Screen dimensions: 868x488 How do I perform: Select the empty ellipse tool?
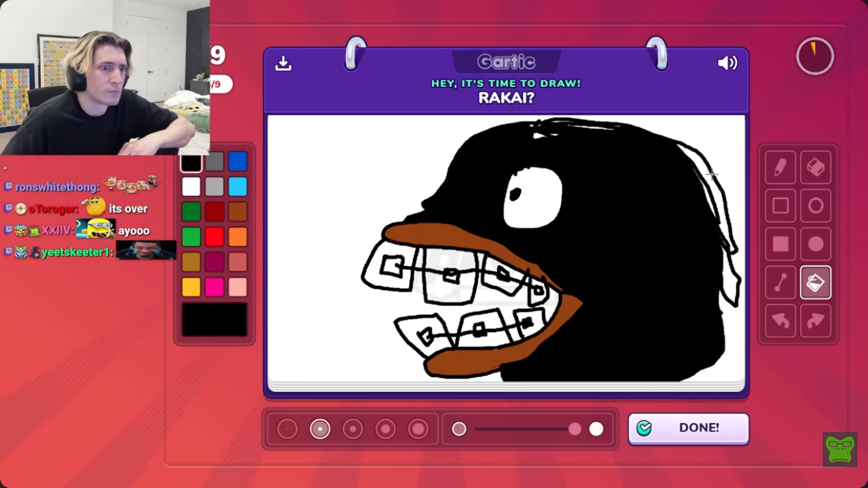[x=815, y=206]
